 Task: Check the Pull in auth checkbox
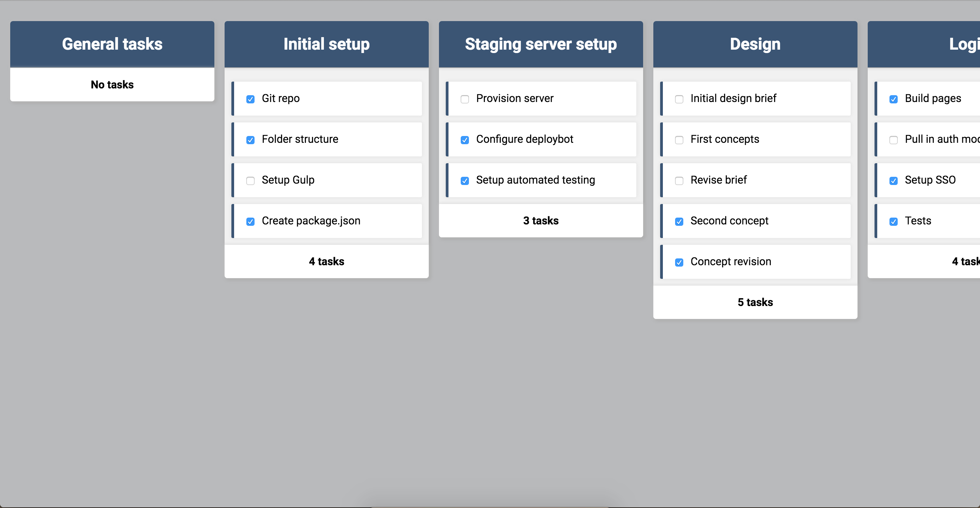pyautogui.click(x=894, y=140)
